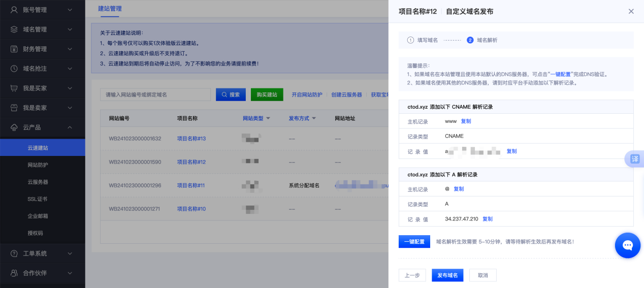Image resolution: width=644 pixels, height=288 pixels.
Task: Click the 工单系统 help icon
Action: coord(14,253)
